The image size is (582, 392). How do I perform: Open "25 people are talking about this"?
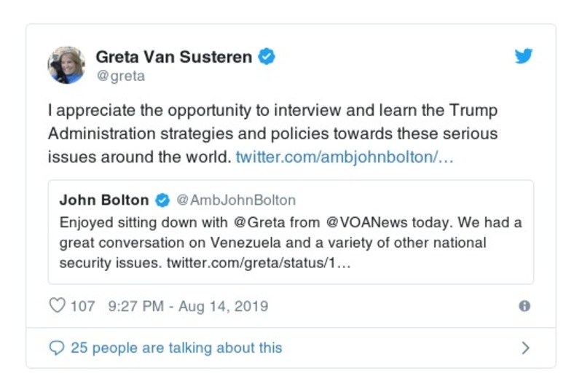tap(176, 348)
